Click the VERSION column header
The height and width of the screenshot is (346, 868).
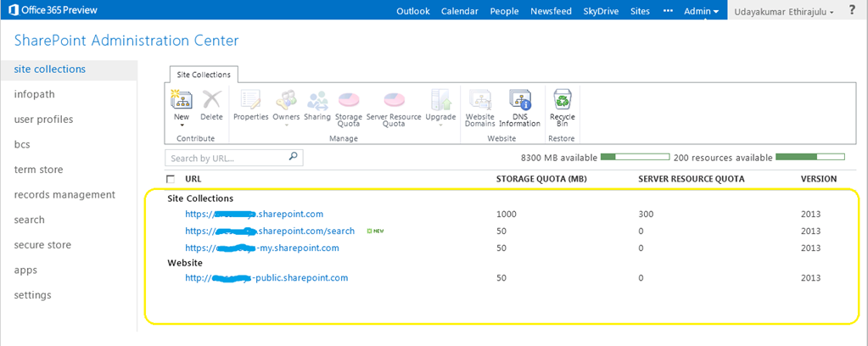pyautogui.click(x=819, y=179)
